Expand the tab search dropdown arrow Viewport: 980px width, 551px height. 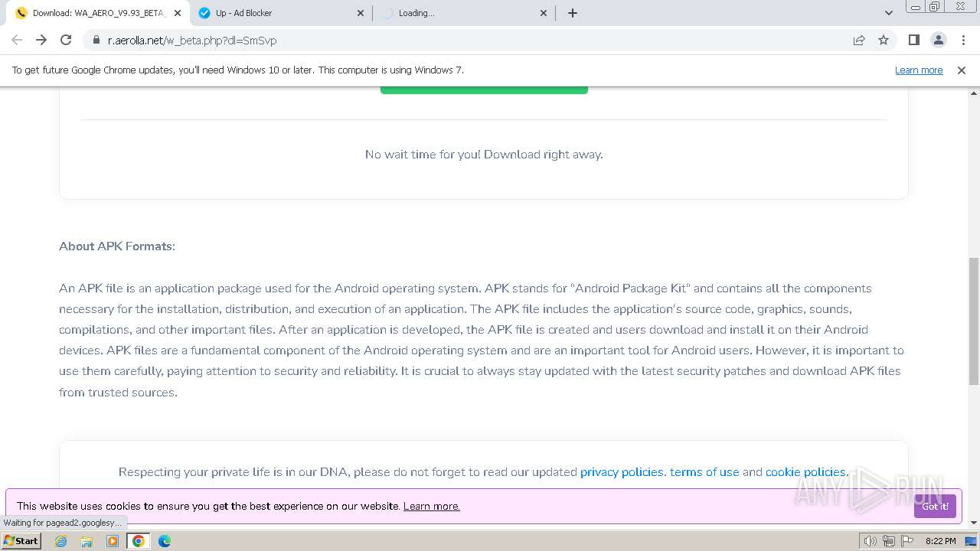click(889, 13)
